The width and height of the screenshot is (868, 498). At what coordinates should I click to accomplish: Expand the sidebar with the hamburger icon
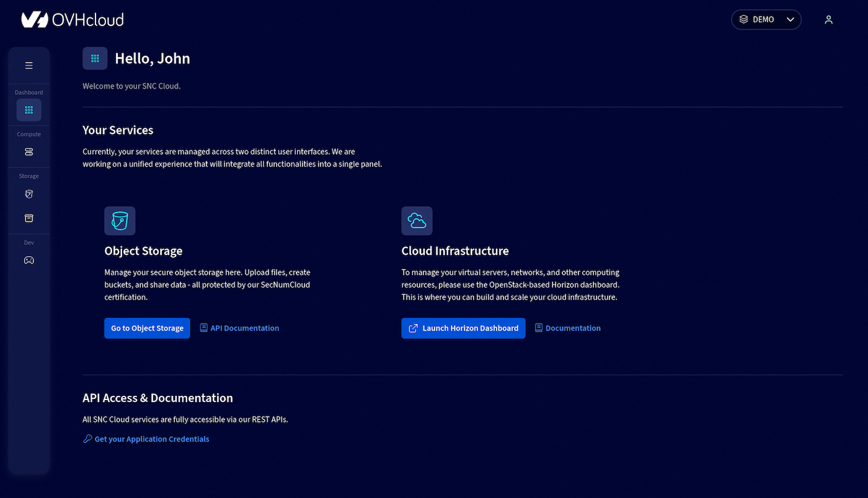(x=29, y=66)
